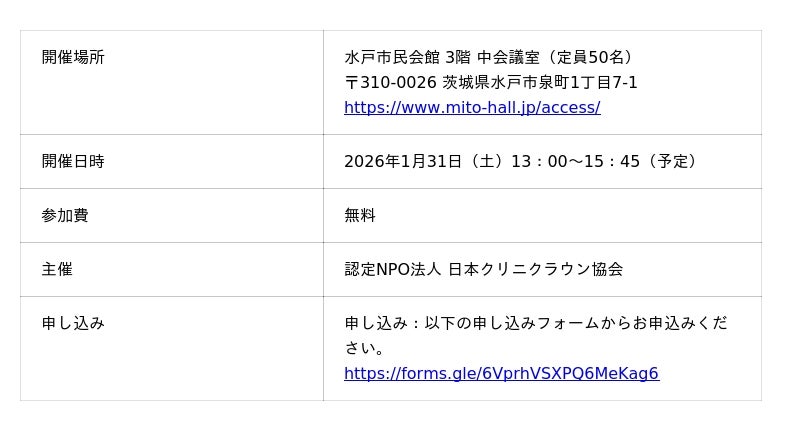800x431 pixels.
Task: Click the （予定） note after the time
Action: 674,162
